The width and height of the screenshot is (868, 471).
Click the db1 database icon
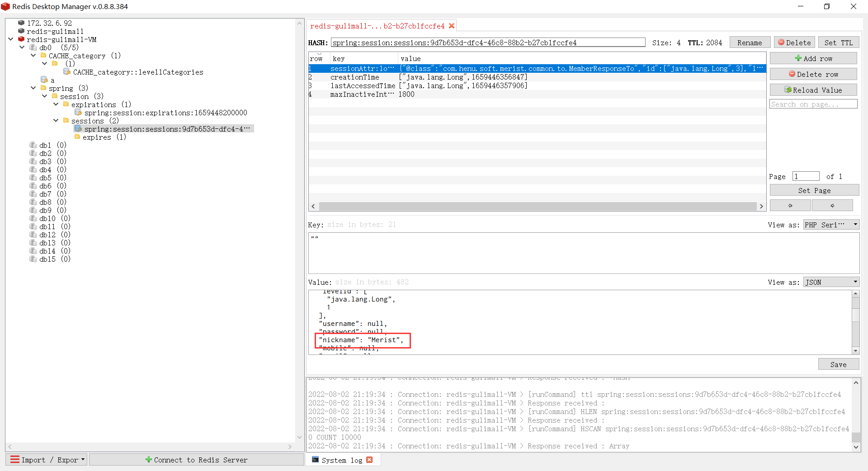(x=33, y=145)
